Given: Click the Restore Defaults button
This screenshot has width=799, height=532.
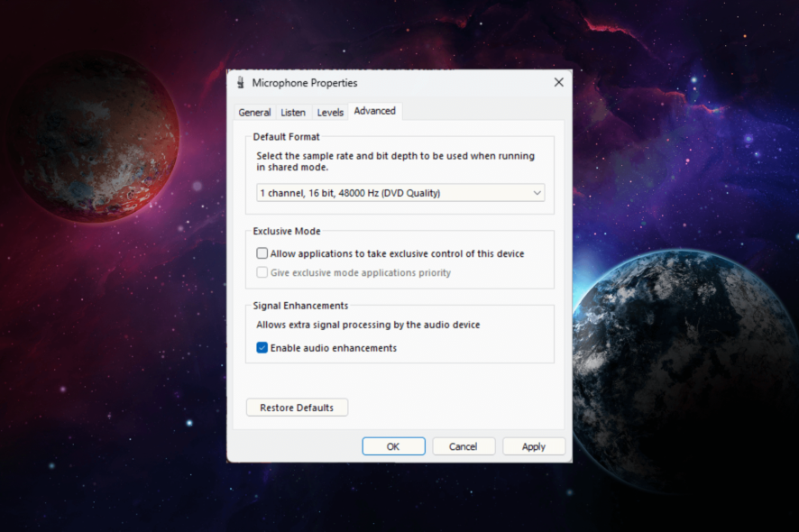Looking at the screenshot, I should (297, 408).
